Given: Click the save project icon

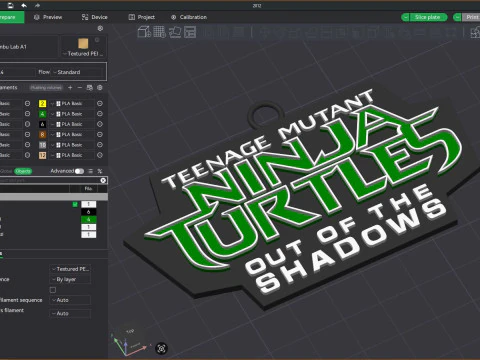Looking at the screenshot, I should (x=10, y=5).
